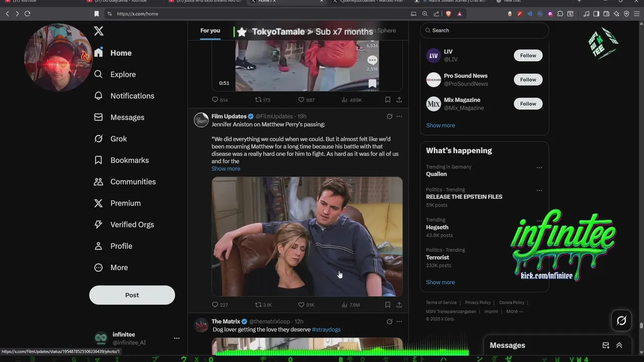Open footer More options
The width and height of the screenshot is (644, 362).
514,312
